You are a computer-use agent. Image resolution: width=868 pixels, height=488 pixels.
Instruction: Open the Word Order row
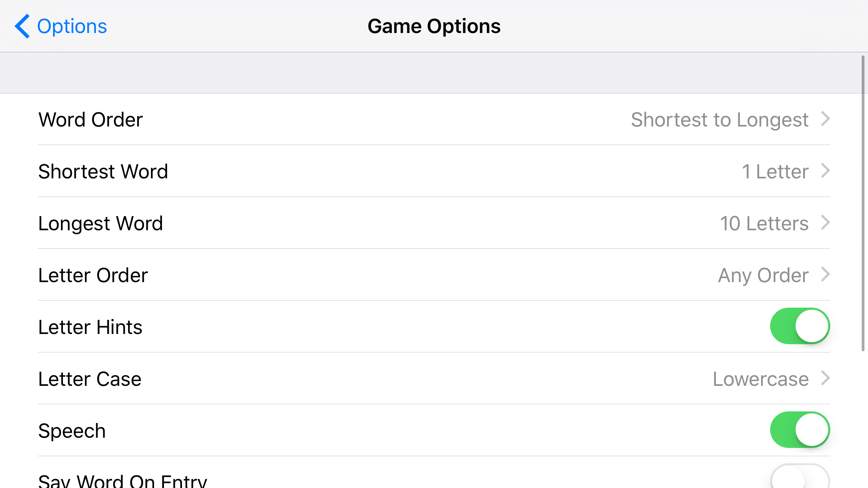click(90, 119)
